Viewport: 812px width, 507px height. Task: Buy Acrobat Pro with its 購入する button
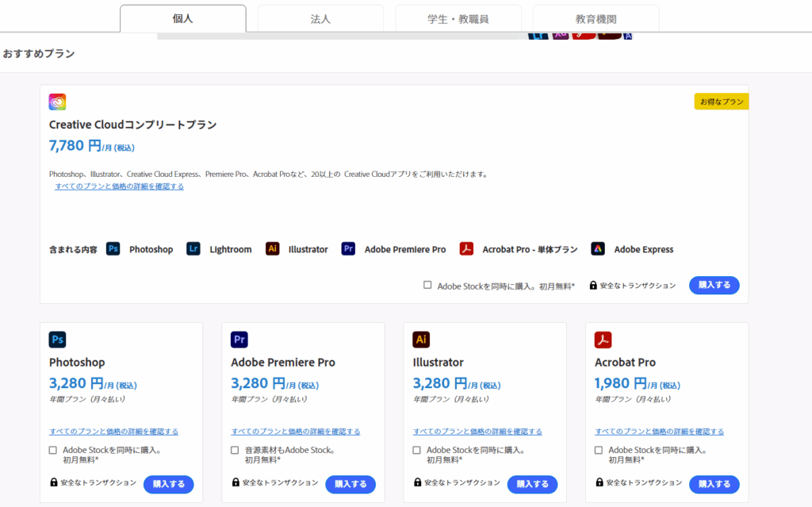click(x=714, y=484)
